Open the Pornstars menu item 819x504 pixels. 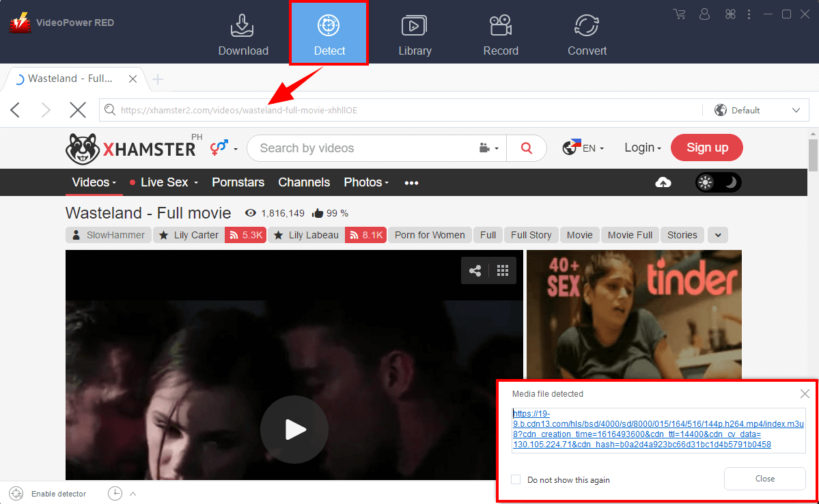click(238, 182)
